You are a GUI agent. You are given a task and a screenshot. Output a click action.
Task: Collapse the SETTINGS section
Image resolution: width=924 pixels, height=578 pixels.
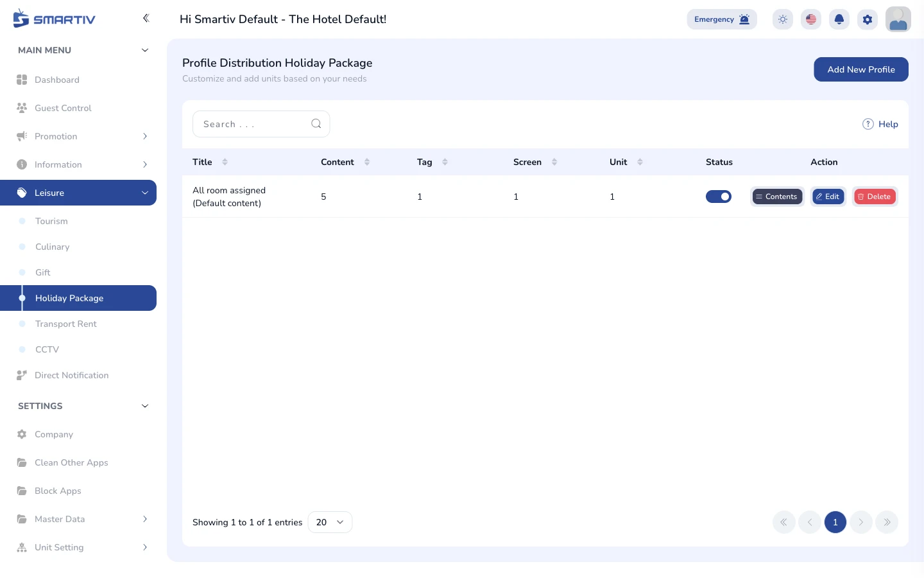(x=145, y=406)
